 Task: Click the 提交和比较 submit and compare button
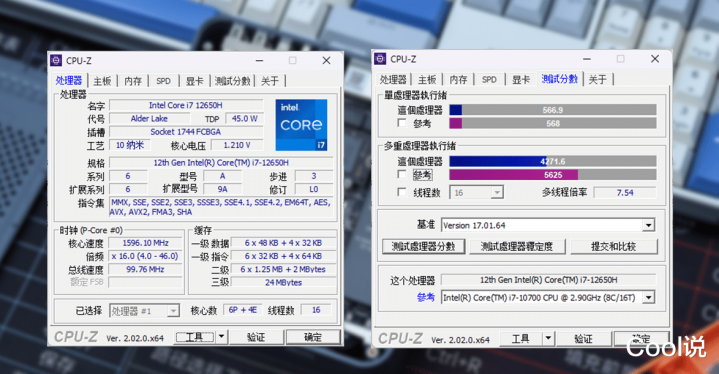point(614,246)
